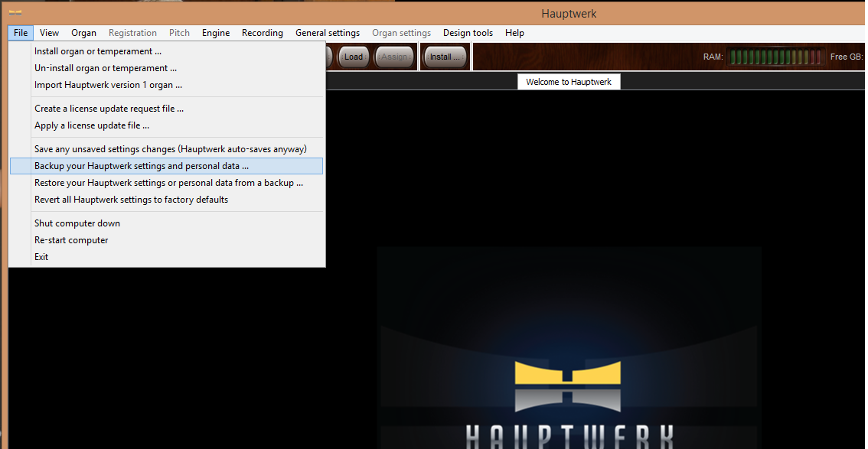Screen dimensions: 868x449
Task: Click the Install ... toolbar button
Action: pos(445,57)
